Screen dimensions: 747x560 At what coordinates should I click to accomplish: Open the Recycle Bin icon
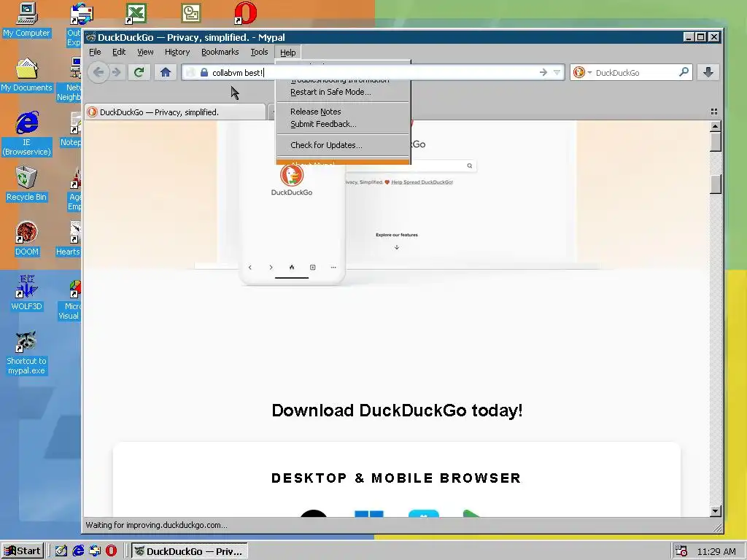(26, 184)
